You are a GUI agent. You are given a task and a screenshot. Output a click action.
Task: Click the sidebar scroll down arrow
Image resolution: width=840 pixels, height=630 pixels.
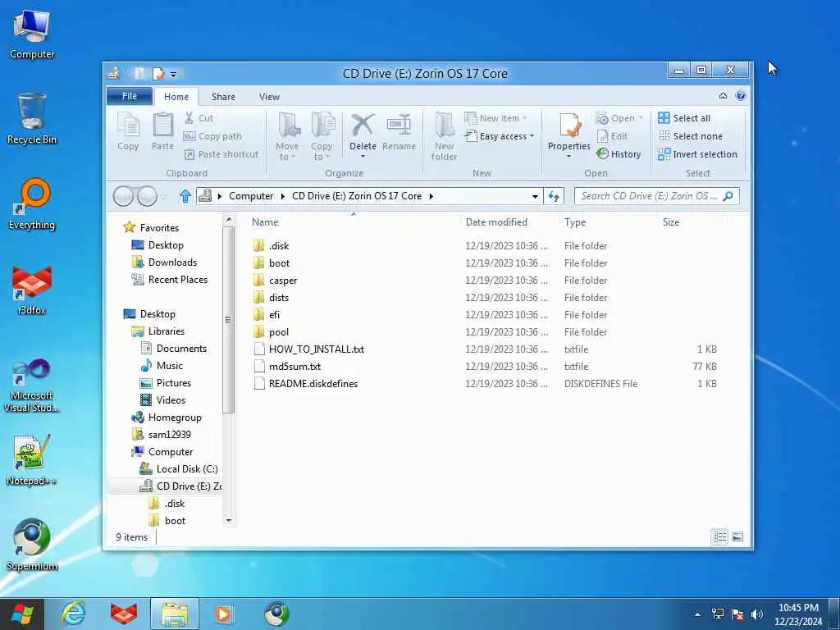tap(229, 521)
